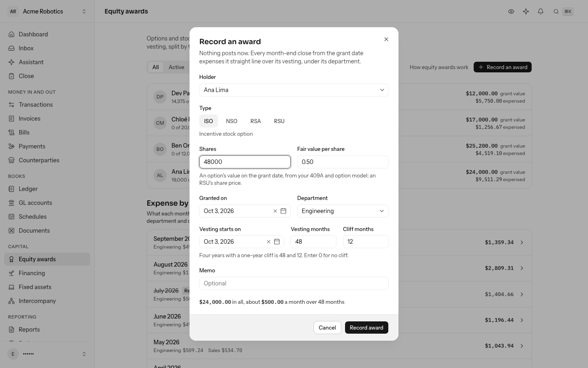Image resolution: width=588 pixels, height=368 pixels.
Task: Open the sparkle assistant icon in header
Action: click(x=526, y=11)
